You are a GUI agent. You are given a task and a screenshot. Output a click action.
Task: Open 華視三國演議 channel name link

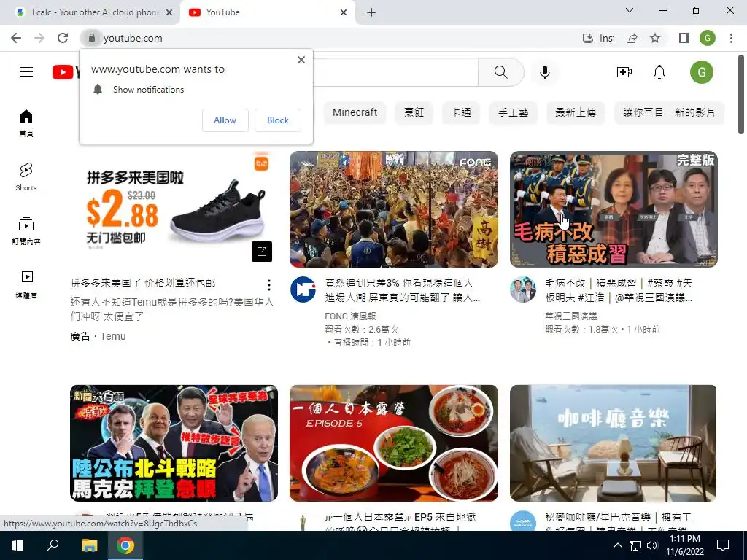coord(571,316)
